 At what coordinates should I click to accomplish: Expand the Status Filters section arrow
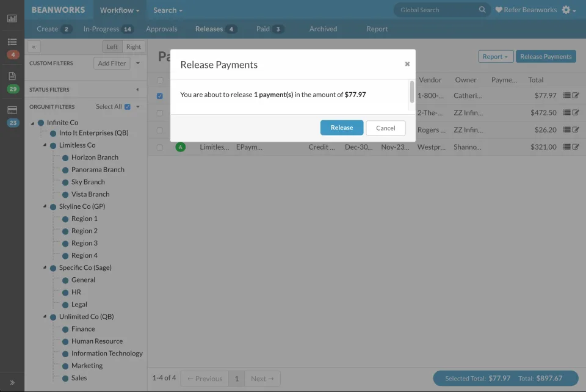[137, 89]
